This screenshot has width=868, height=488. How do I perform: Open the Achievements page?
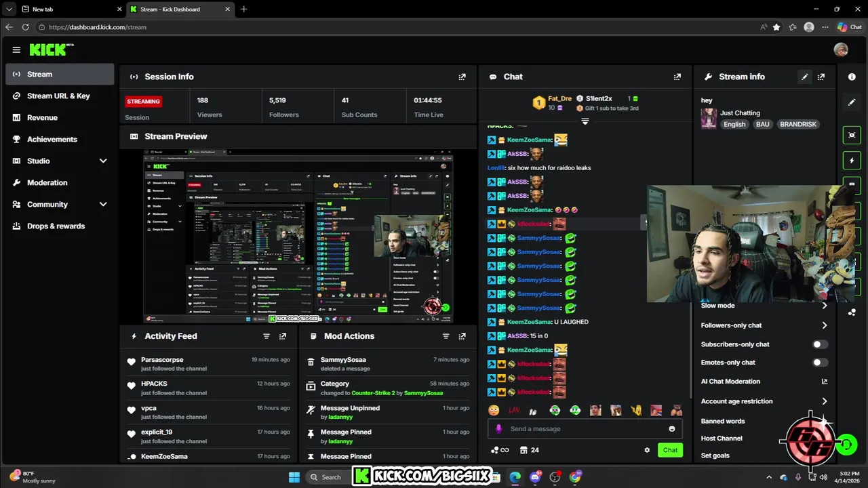pos(60,139)
